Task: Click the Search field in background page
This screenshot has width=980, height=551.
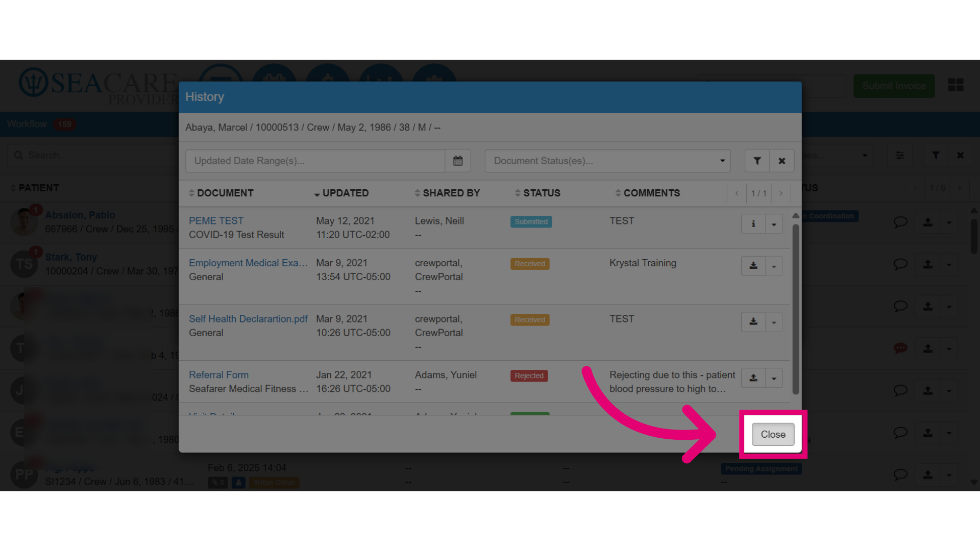Action: tap(92, 155)
